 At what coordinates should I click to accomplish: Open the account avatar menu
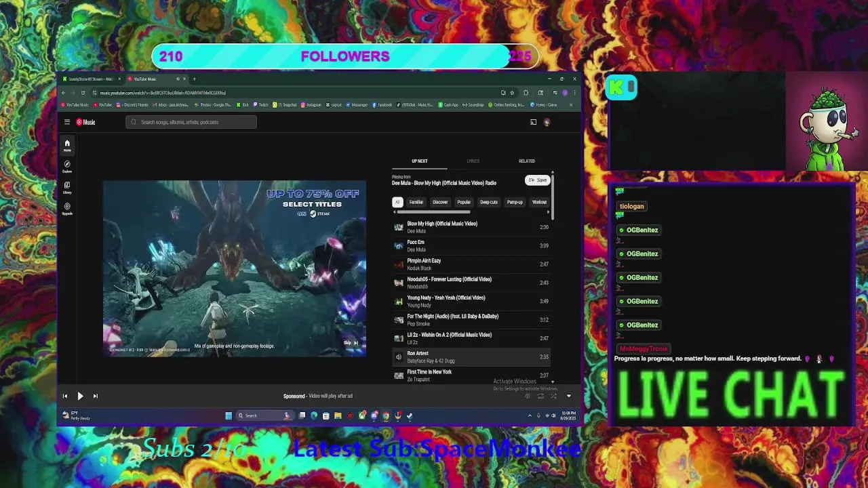547,122
